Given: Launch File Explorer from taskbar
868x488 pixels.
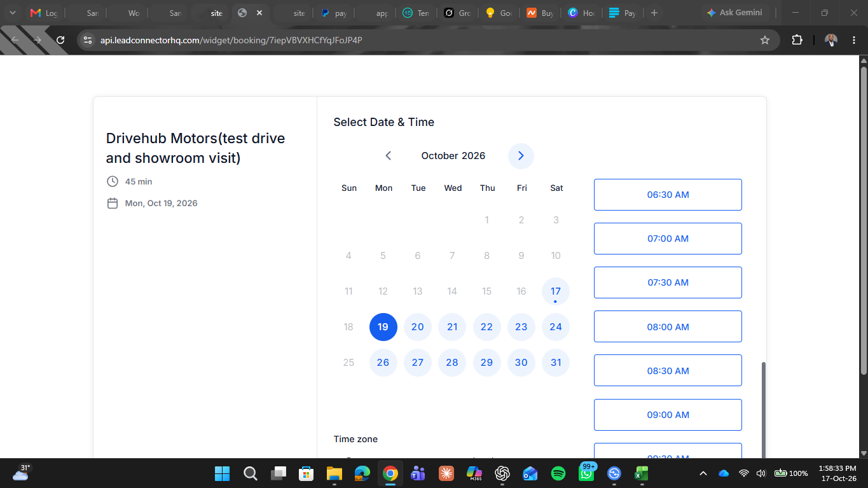Looking at the screenshot, I should (x=334, y=473).
